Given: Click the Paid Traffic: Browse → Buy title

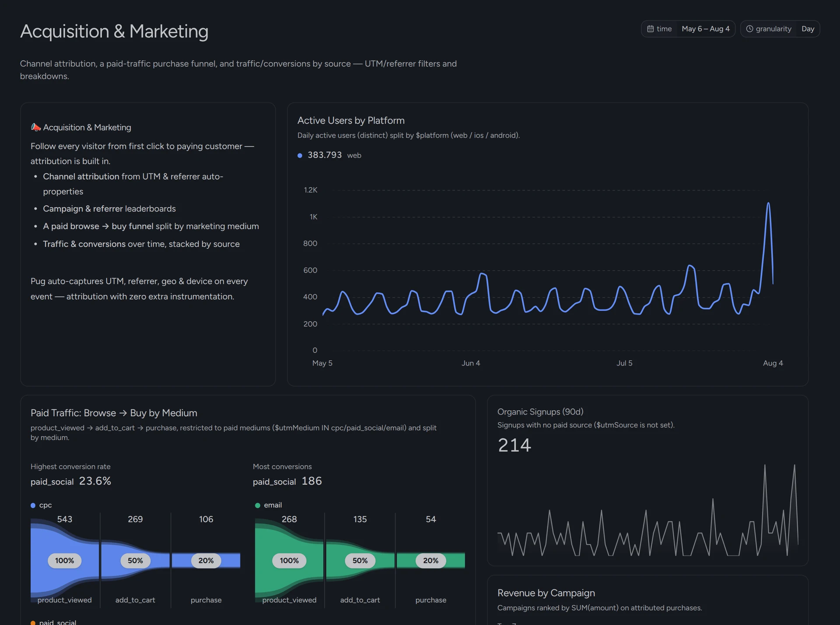Looking at the screenshot, I should coord(114,413).
